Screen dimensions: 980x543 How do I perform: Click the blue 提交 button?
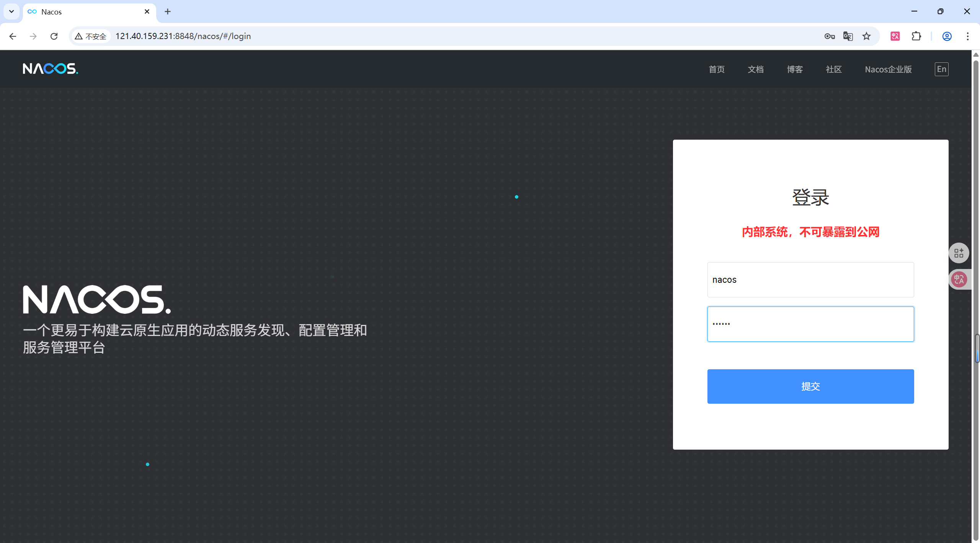(810, 386)
